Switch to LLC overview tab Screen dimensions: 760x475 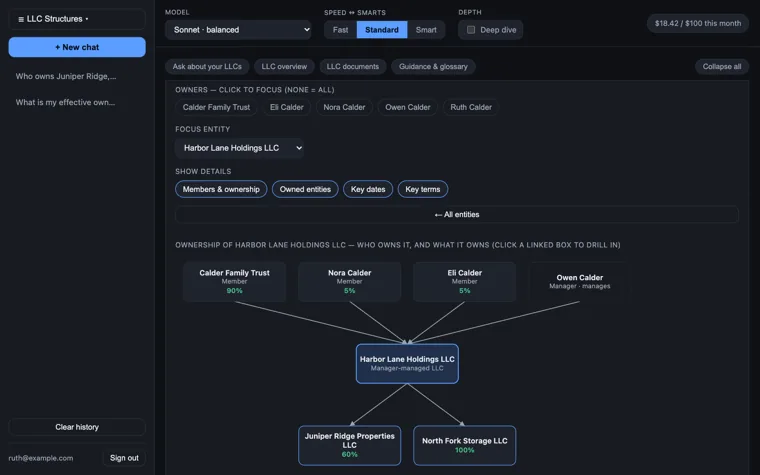[x=284, y=66]
